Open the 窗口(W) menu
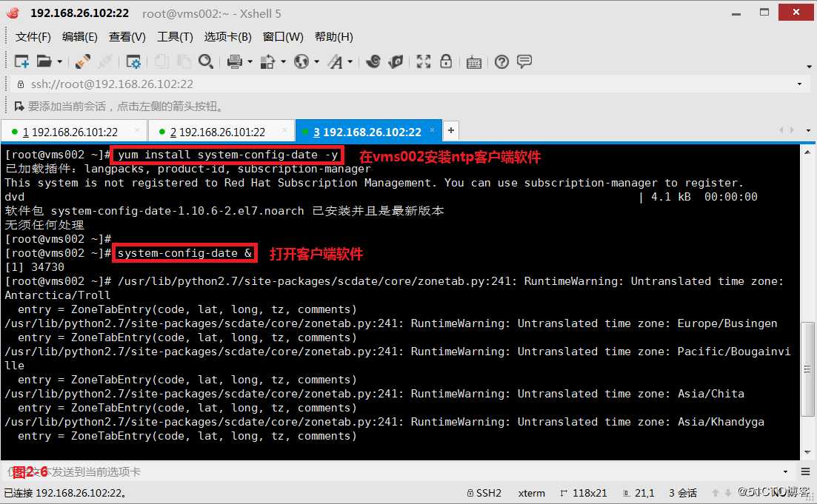Image resolution: width=817 pixels, height=504 pixels. click(x=283, y=37)
